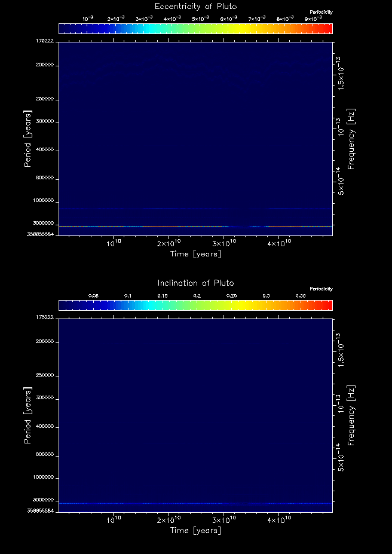Click the 175222 period tick on eccentricity plot

(45, 41)
